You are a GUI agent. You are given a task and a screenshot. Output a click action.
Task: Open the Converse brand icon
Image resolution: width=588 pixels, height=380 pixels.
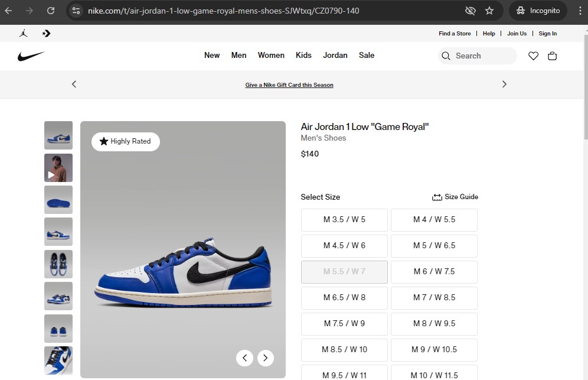tap(47, 34)
